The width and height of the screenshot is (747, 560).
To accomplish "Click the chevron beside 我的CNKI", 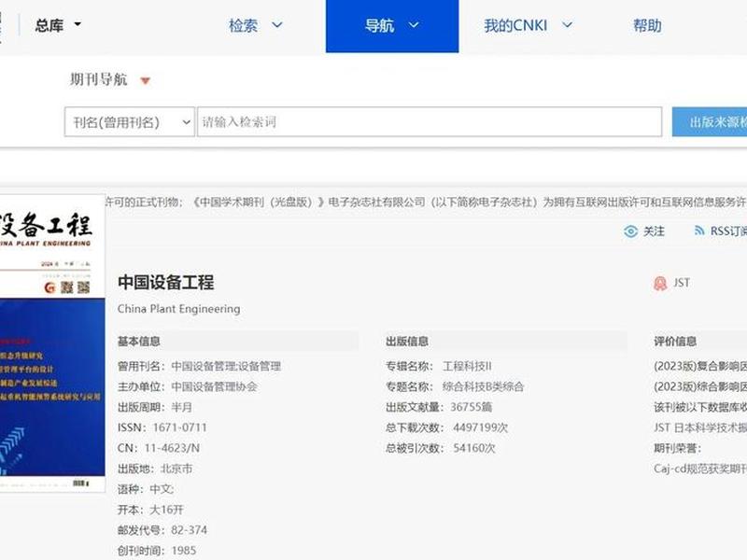I will (567, 25).
